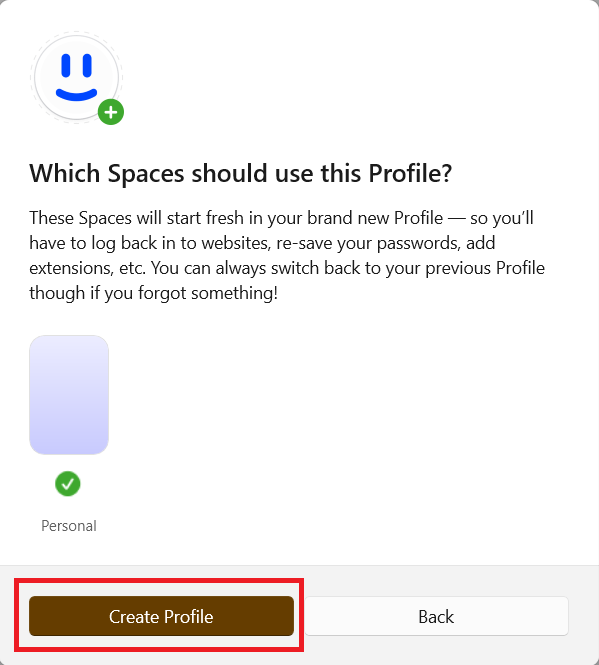Click the smiley face's curved smile

click(x=76, y=95)
